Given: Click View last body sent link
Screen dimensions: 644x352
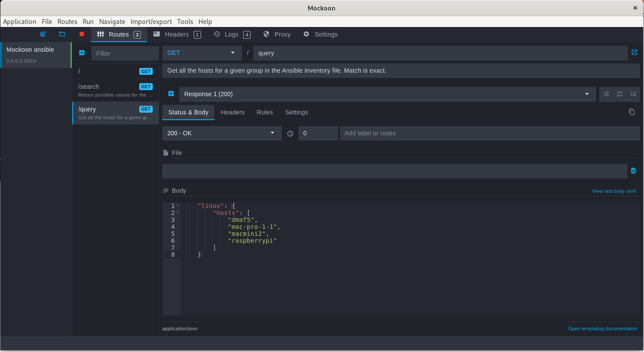Looking at the screenshot, I should tap(614, 191).
